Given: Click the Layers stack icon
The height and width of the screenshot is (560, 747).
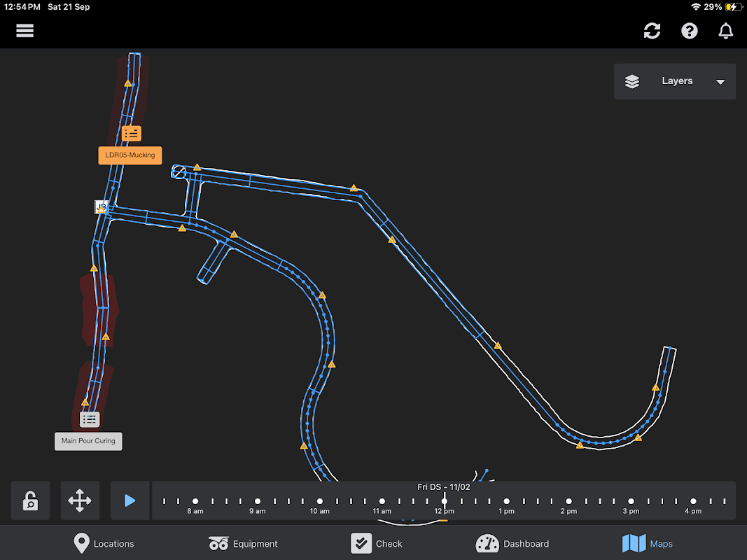Looking at the screenshot, I should 632,81.
